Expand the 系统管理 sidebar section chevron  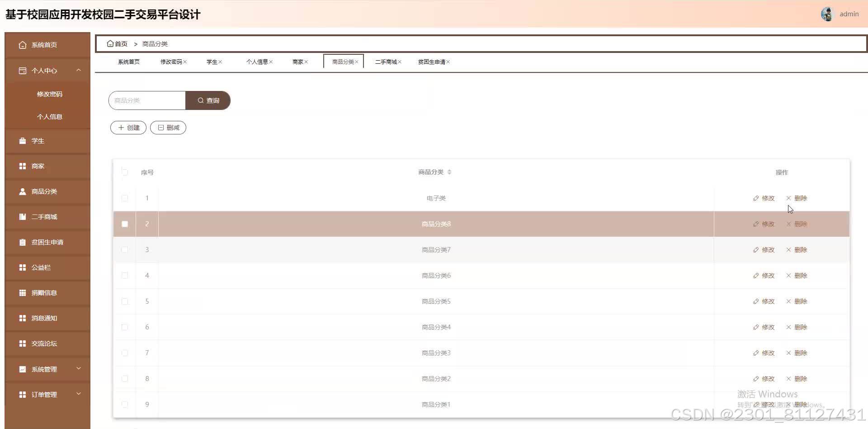pyautogui.click(x=79, y=369)
